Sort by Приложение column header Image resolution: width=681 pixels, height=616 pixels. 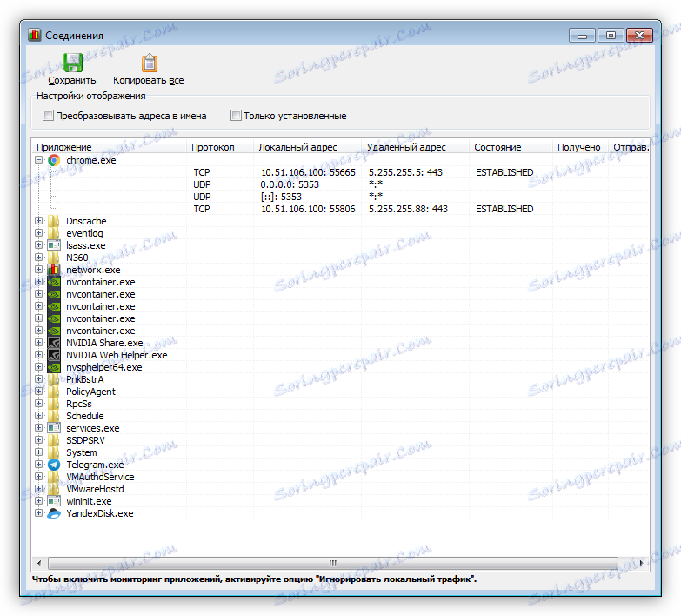110,147
